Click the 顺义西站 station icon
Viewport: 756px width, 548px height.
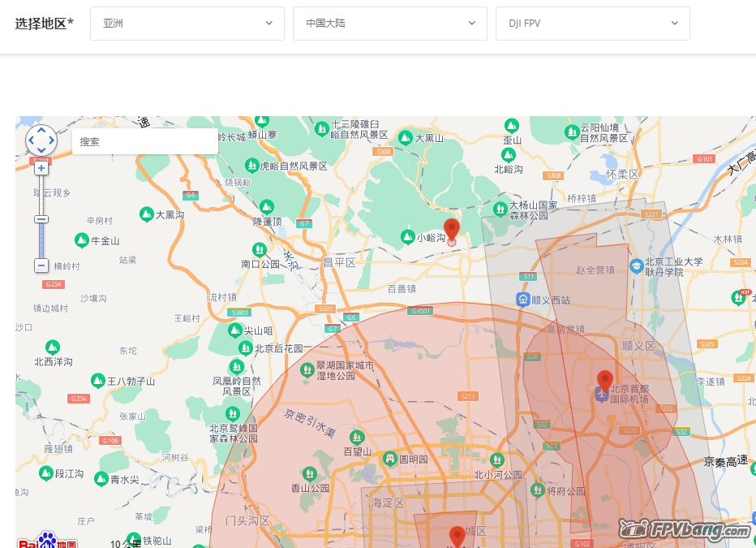pos(523,300)
